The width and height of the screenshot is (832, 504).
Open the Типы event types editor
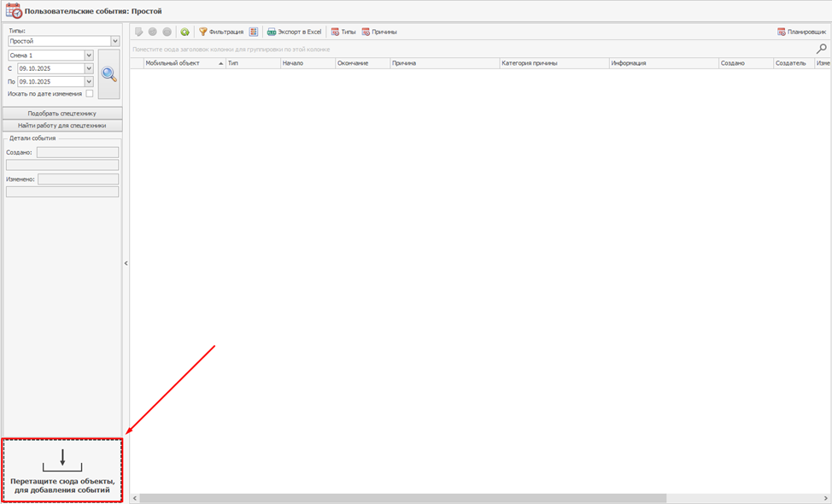coord(343,32)
